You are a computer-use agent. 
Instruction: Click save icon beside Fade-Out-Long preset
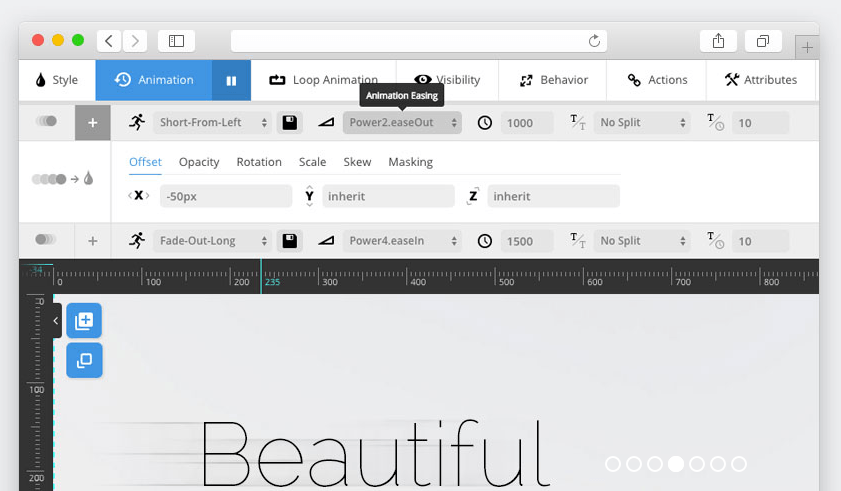[x=290, y=241]
